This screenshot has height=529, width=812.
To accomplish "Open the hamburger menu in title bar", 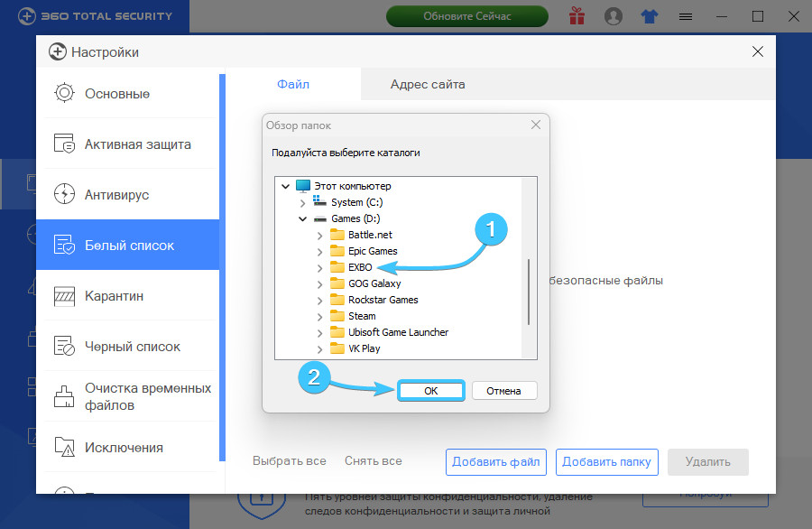I will (686, 16).
